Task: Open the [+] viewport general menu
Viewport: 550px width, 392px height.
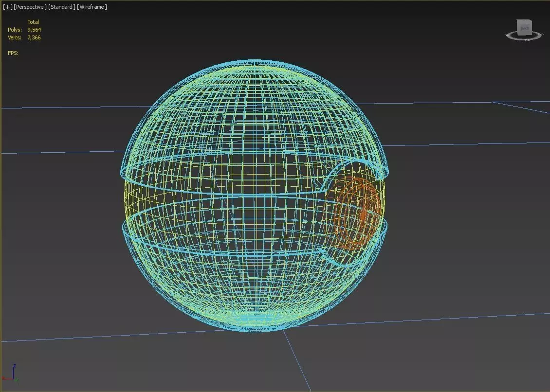Action: tap(7, 7)
